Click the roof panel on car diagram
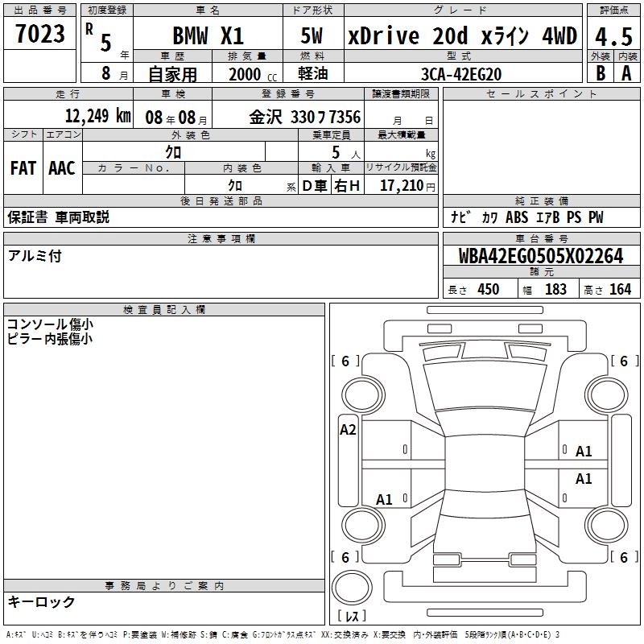 485,464
